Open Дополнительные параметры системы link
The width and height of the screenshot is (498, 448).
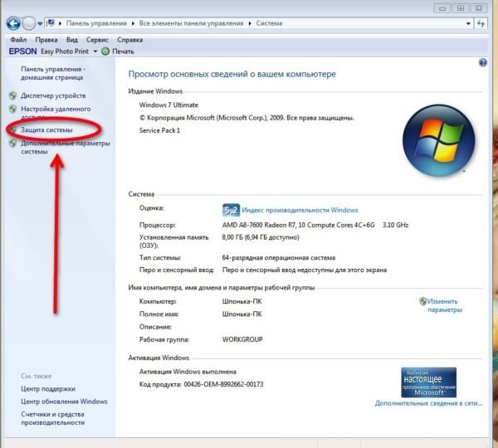(66, 148)
